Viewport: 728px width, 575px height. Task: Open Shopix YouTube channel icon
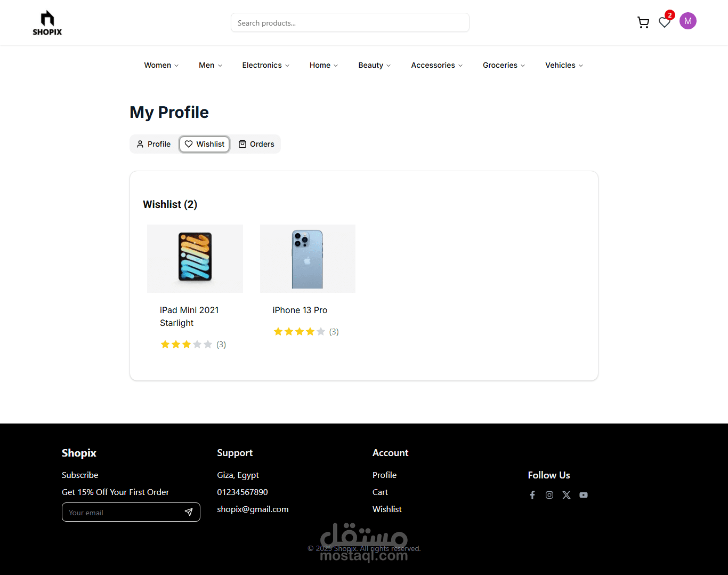584,495
